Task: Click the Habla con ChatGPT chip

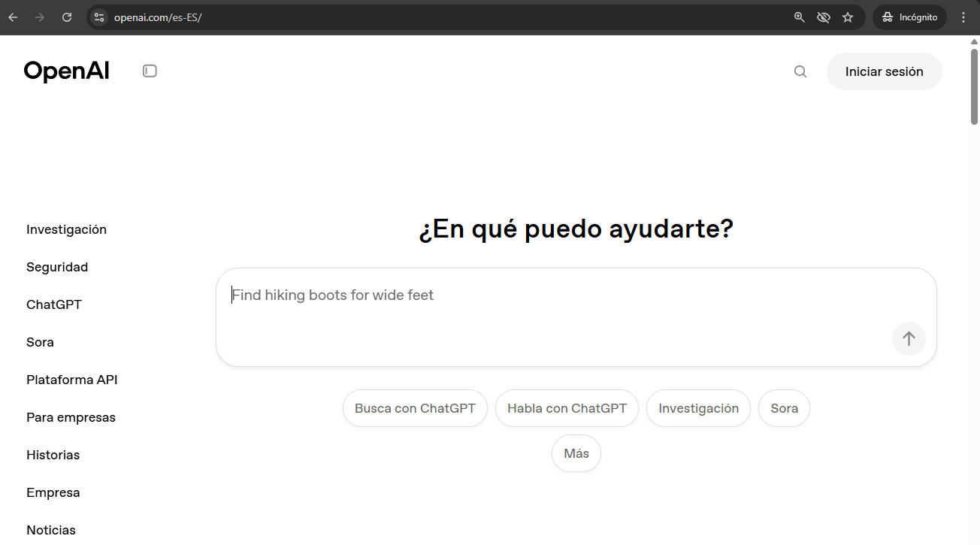Action: (x=567, y=408)
